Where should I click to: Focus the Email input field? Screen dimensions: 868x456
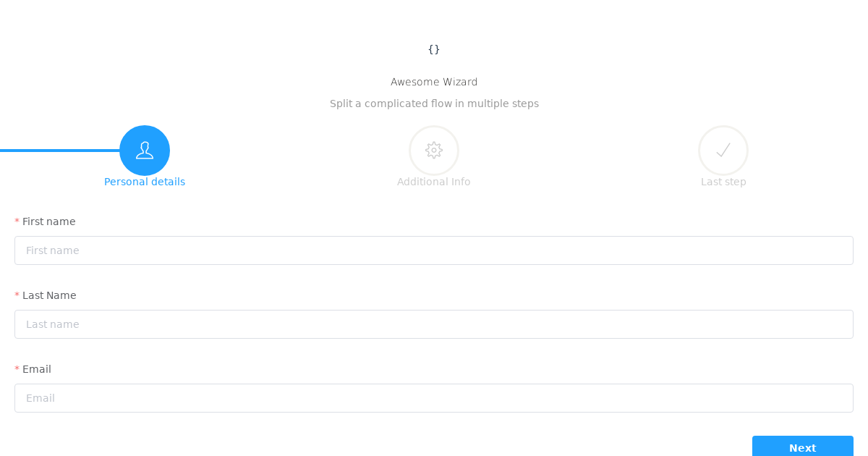point(434,398)
